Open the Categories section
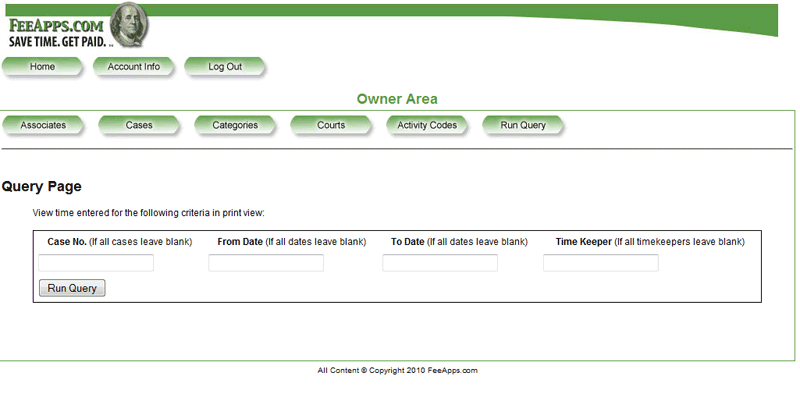The image size is (800, 394). click(x=235, y=125)
